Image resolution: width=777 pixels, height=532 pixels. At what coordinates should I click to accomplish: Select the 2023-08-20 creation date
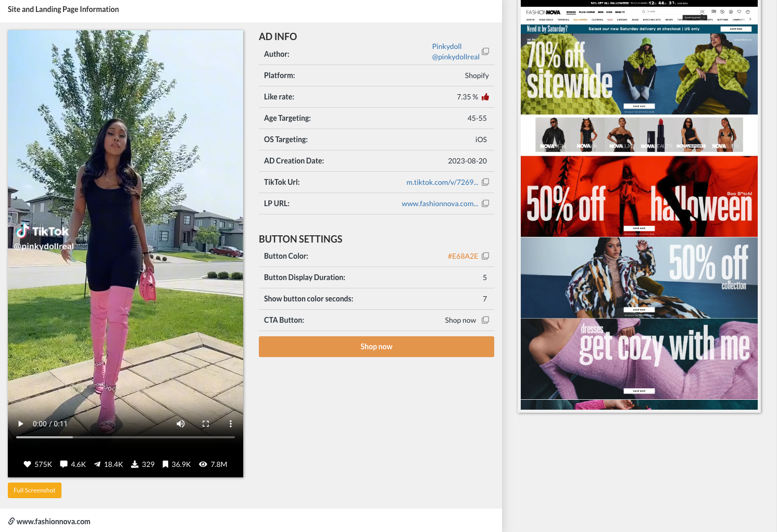coord(467,161)
